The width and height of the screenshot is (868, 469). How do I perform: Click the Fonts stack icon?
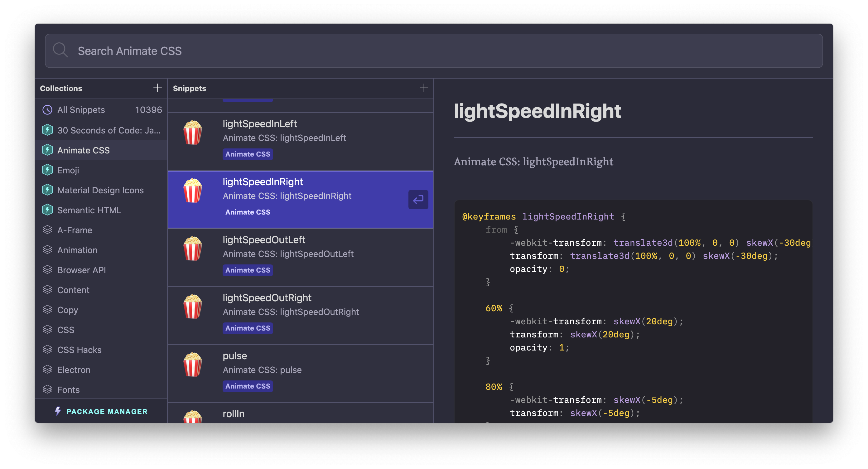coord(47,389)
